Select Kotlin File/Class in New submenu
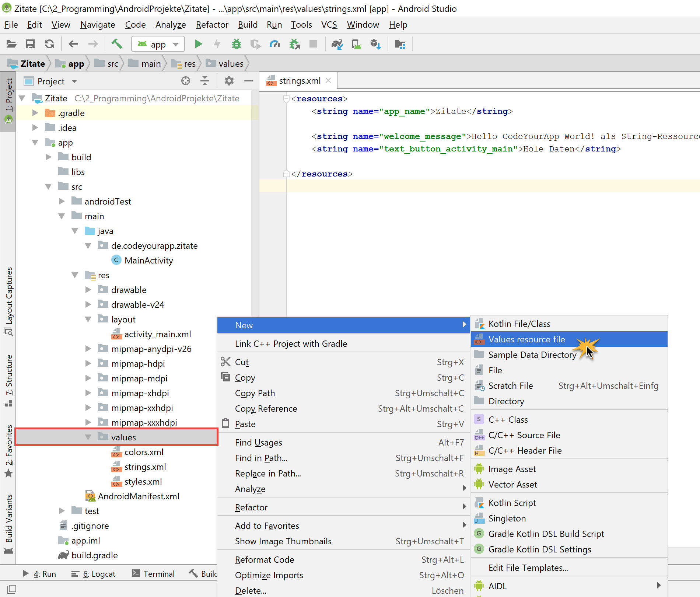Image resolution: width=700 pixels, height=597 pixels. click(x=569, y=324)
